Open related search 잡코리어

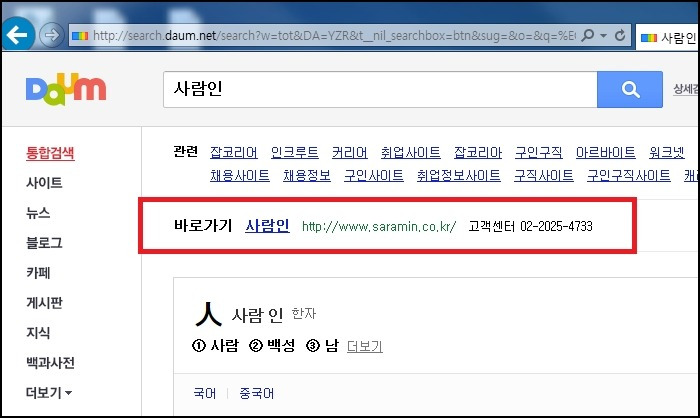[x=234, y=153]
